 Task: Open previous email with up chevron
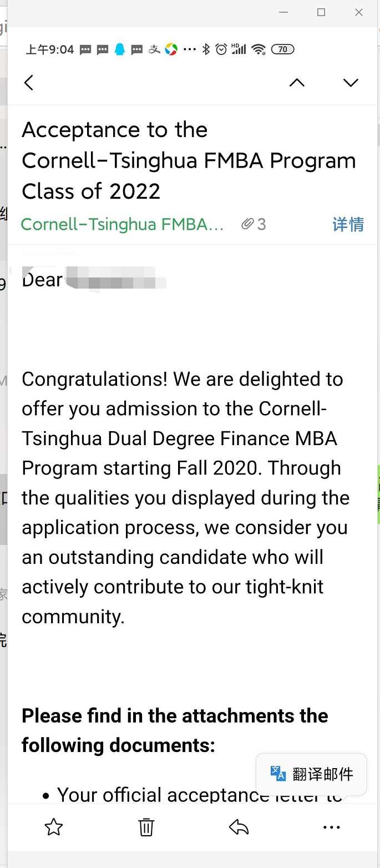click(x=297, y=83)
